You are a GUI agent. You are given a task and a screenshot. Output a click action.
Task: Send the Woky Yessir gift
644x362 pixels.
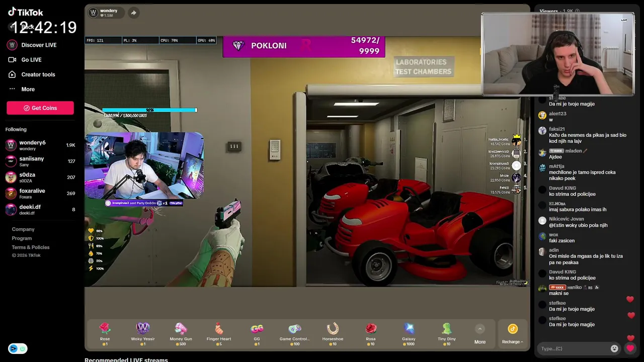point(143,334)
